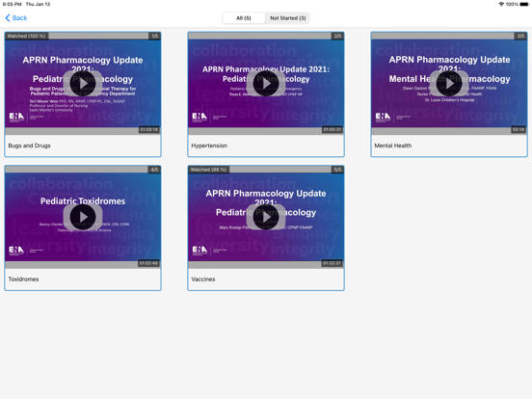The width and height of the screenshot is (532, 399).
Task: Play the Bugs and Drugs video
Action: [x=83, y=84]
